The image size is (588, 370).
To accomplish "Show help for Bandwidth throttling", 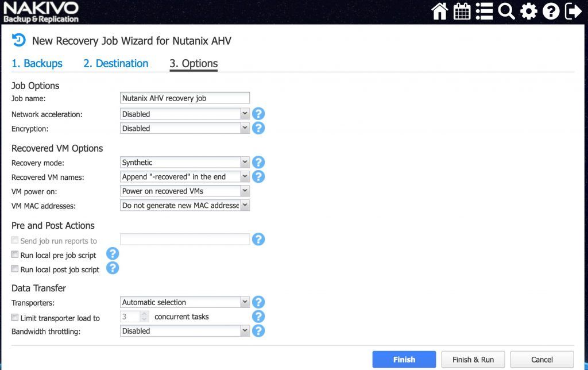I will [258, 330].
